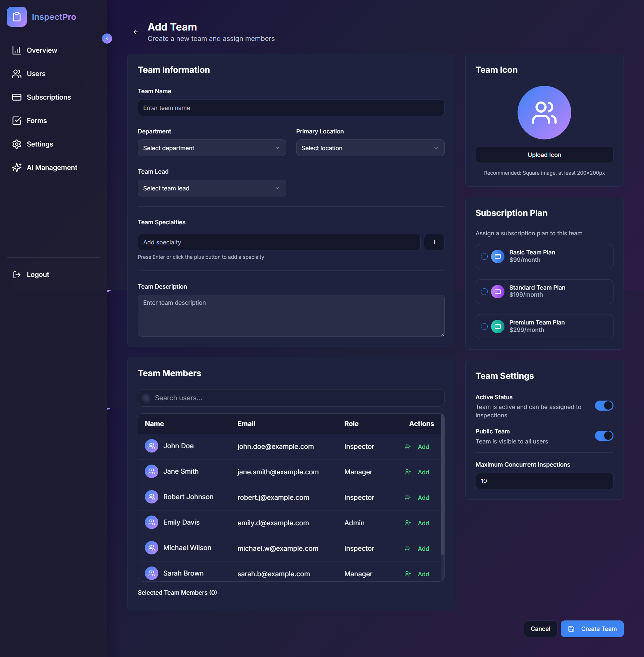Open the Select team lead dropdown
The height and width of the screenshot is (657, 644).
[212, 188]
